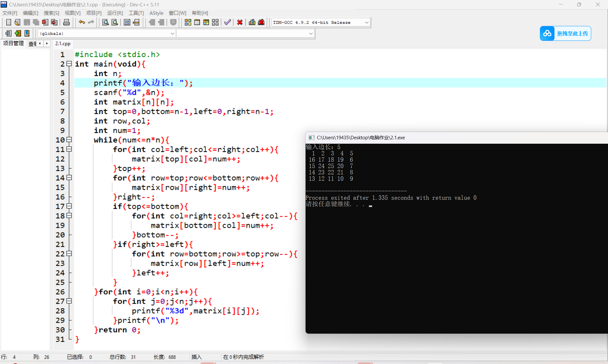Toggle fold marker at line 17 if block
The height and width of the screenshot is (364, 608).
coord(69,206)
